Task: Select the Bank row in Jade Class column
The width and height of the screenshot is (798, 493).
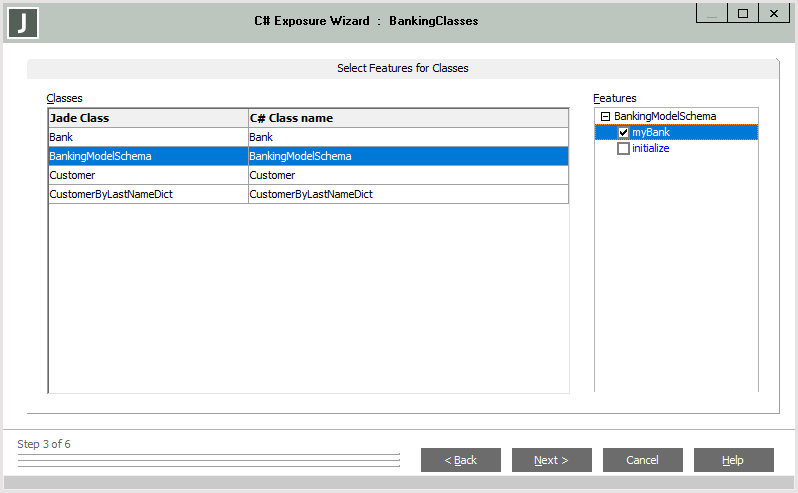Action: pos(148,137)
